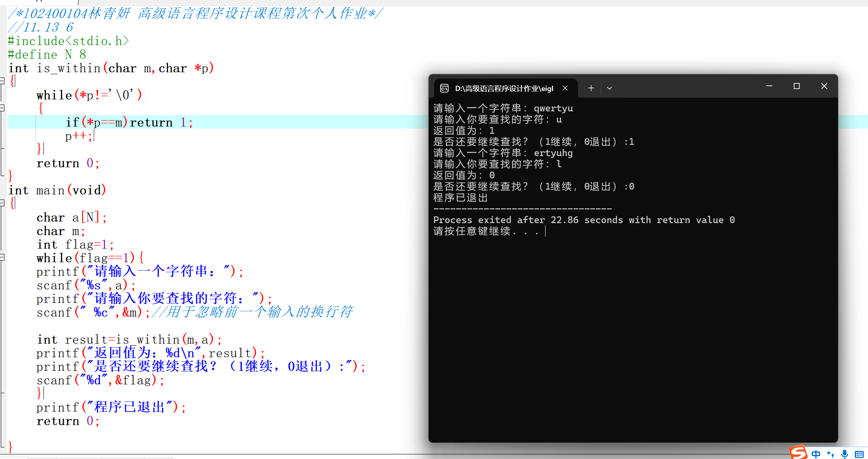Open the terminal profile dropdown chevron
This screenshot has width=868, height=459.
tap(609, 88)
